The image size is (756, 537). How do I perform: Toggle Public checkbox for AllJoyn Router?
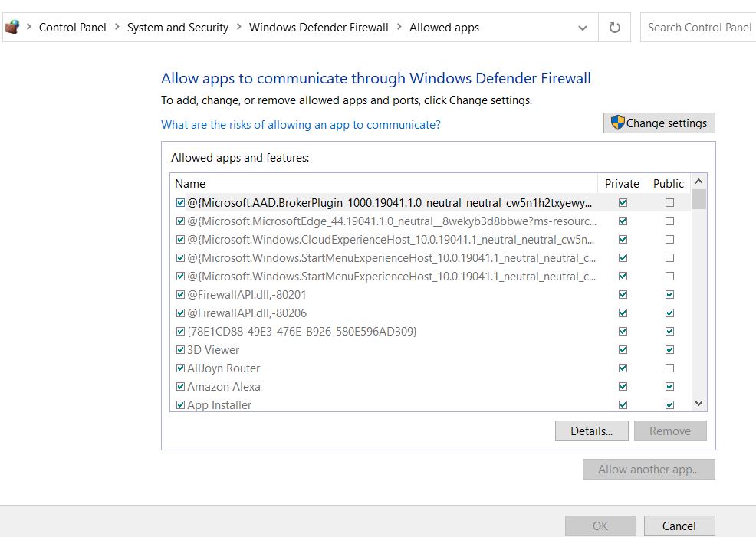click(x=669, y=368)
